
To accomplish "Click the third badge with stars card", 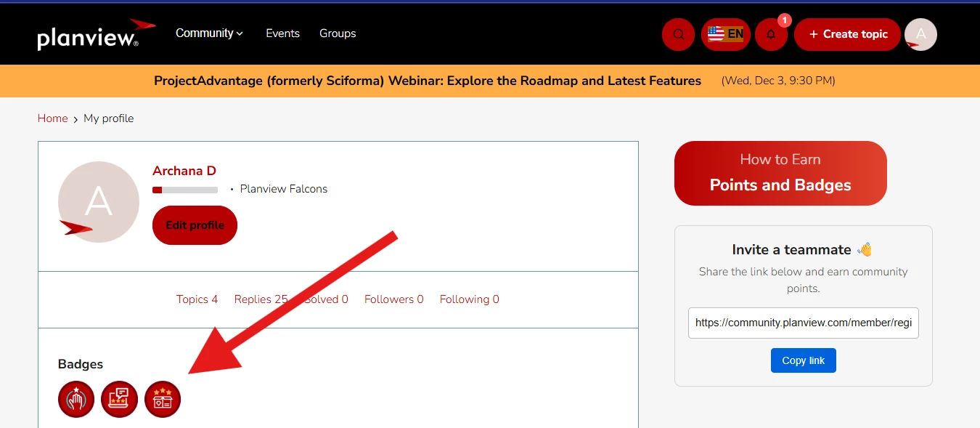I will 163,400.
